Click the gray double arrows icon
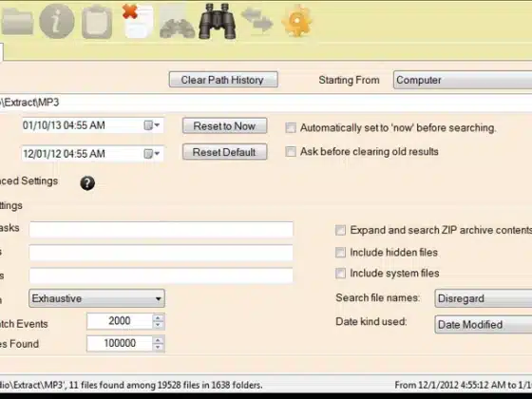Screen dimensions: 532x399 pyautogui.click(x=257, y=20)
